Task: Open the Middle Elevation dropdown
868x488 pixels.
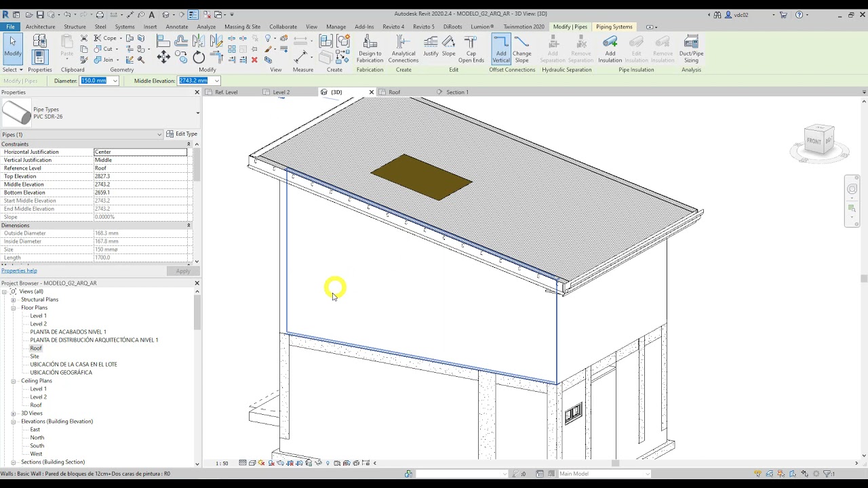Action: coord(217,81)
